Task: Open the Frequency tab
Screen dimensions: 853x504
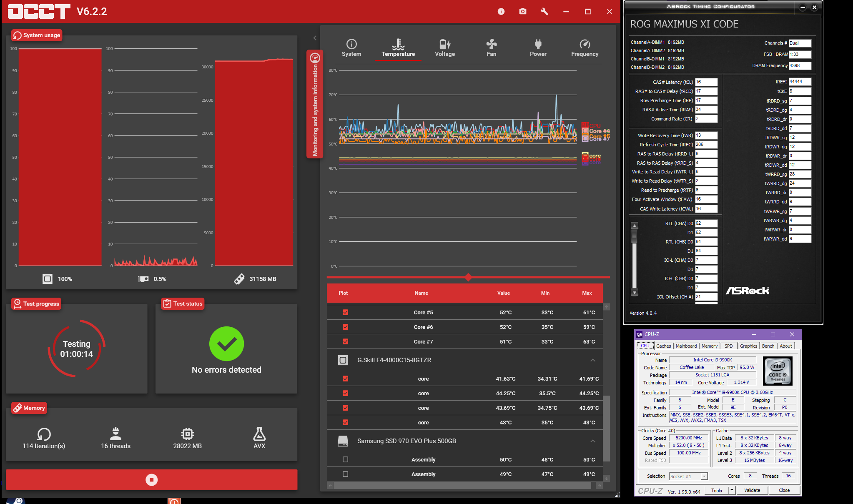Action: 585,48
